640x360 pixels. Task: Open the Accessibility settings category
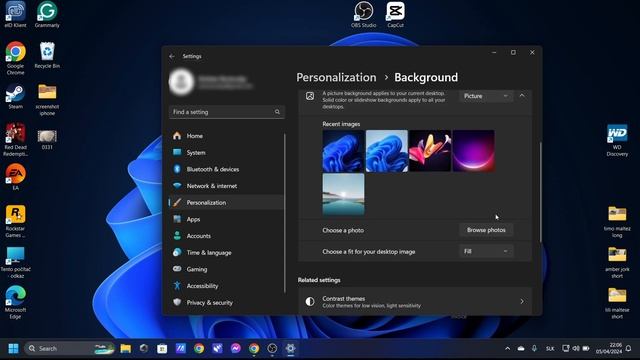point(227,286)
